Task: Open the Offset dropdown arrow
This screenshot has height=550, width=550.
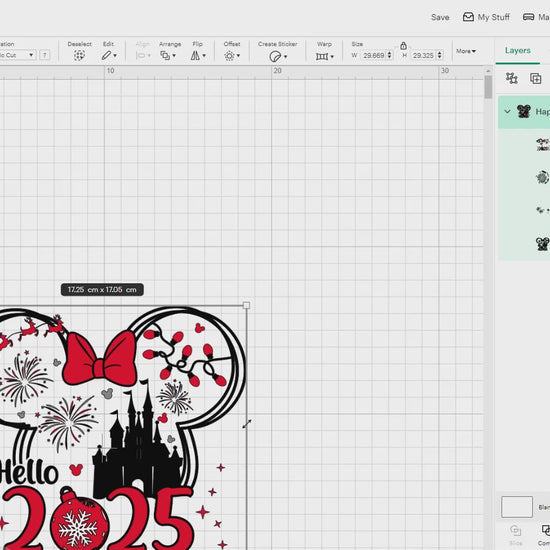Action: 239,56
